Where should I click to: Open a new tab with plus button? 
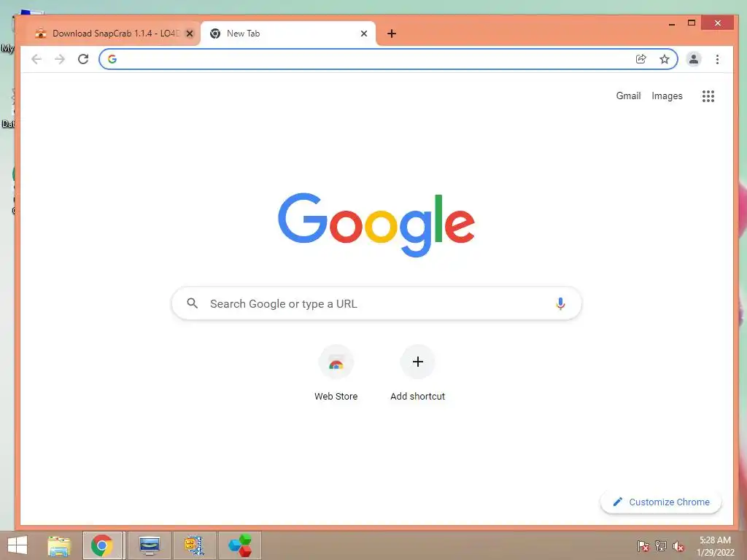[x=392, y=34]
